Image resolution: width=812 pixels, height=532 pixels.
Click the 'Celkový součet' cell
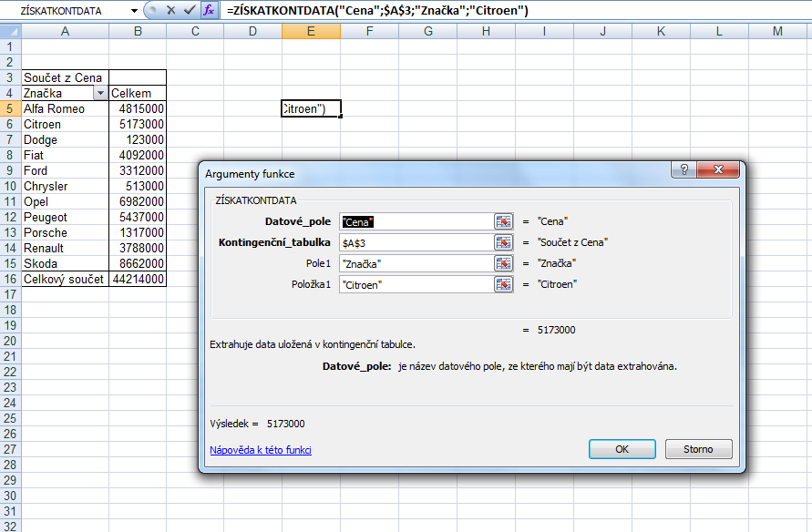click(x=66, y=279)
